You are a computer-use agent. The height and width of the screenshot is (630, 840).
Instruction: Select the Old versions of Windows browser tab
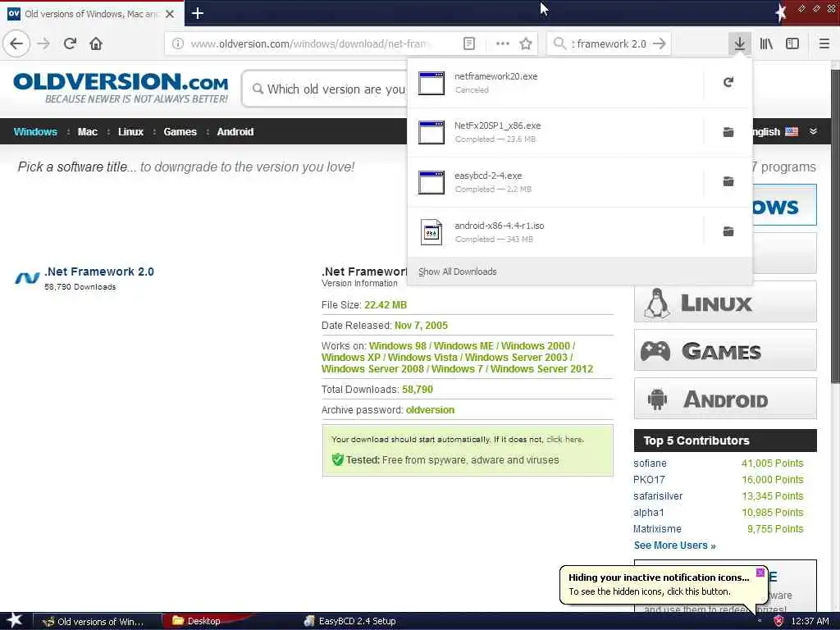92,14
